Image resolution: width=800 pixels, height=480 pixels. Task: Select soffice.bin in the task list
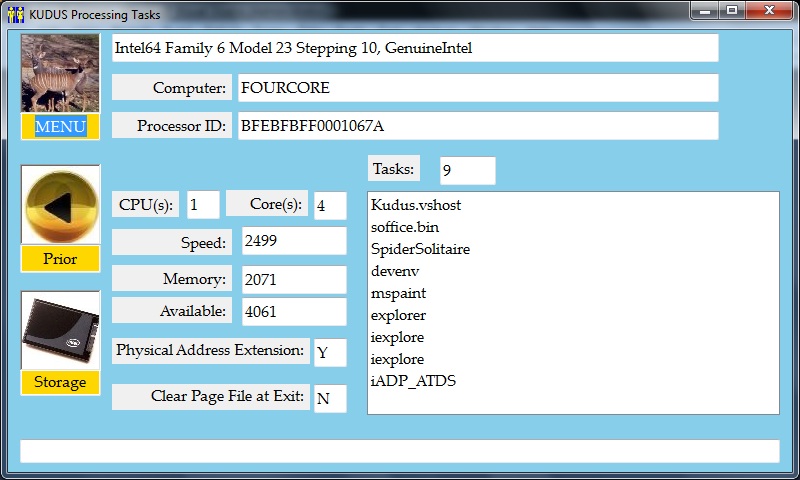tap(404, 227)
